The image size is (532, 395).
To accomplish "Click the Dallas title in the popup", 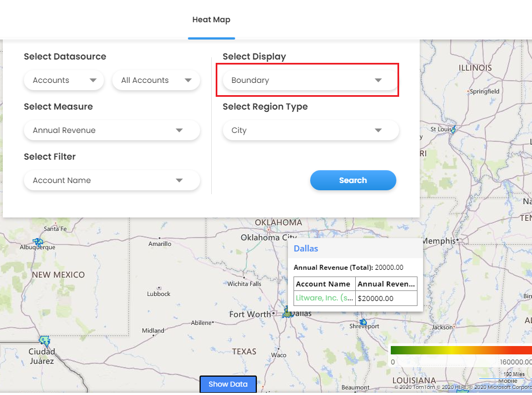I will pos(306,249).
